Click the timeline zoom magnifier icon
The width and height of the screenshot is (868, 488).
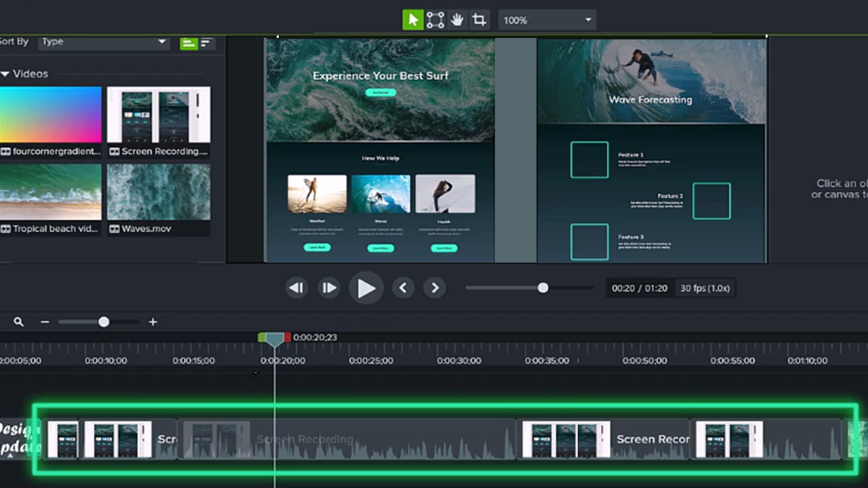click(18, 322)
